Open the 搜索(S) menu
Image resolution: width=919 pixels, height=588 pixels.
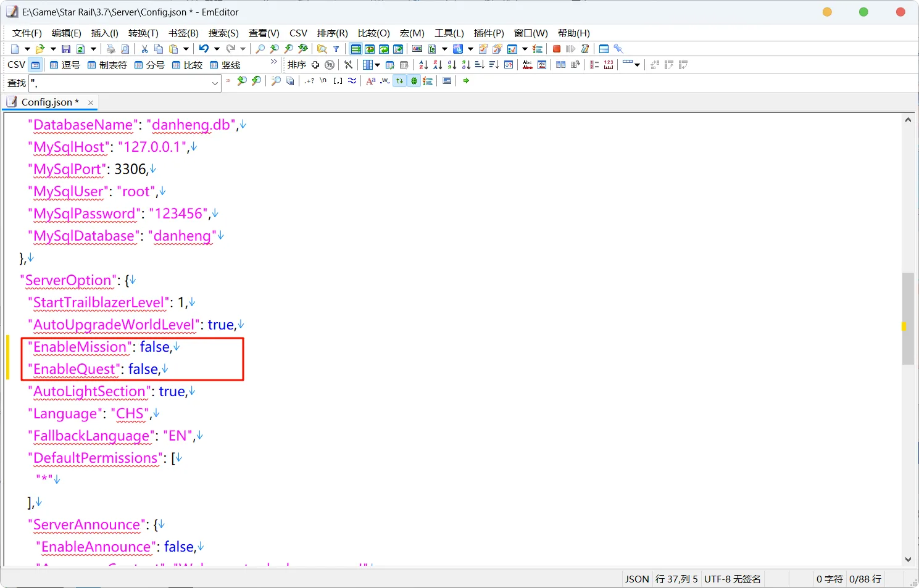coord(223,33)
